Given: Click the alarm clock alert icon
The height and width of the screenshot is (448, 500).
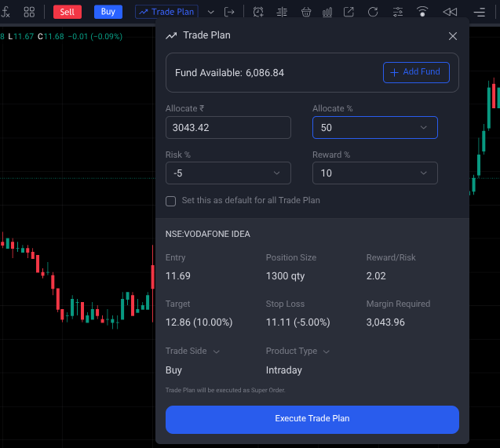Looking at the screenshot, I should pos(258,12).
